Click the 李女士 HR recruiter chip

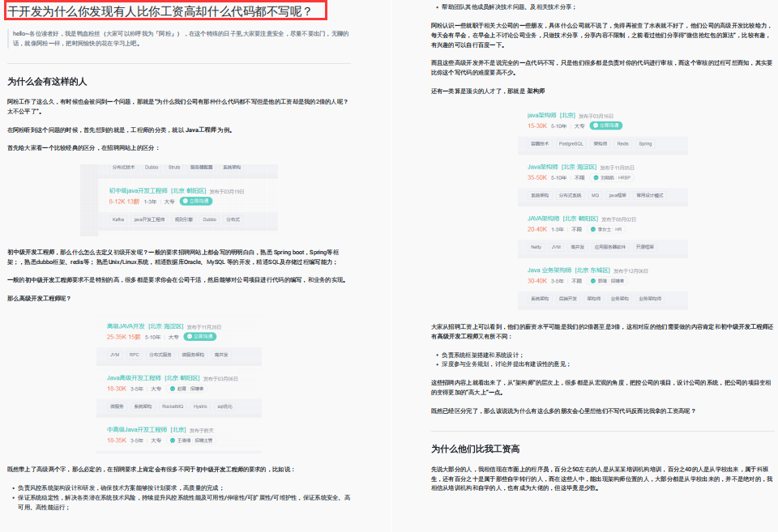(606, 229)
